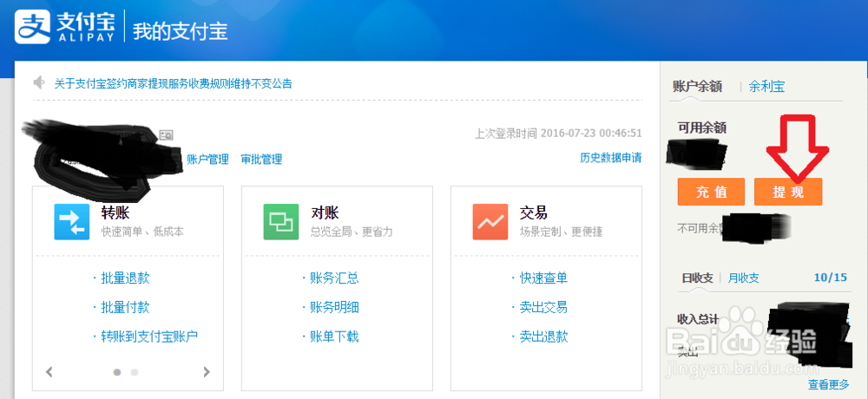
Task: Go to previous slide in 转账 card
Action: coord(49,372)
